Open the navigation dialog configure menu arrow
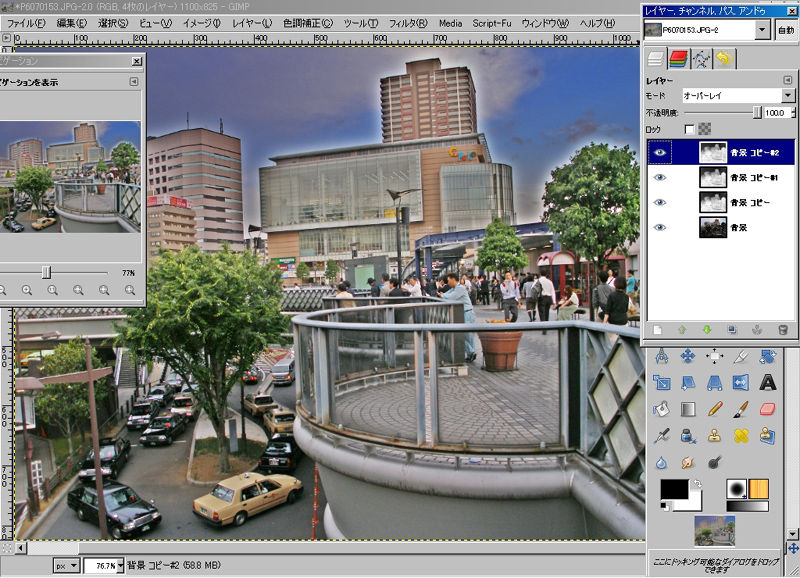The width and height of the screenshot is (800, 578). (134, 82)
